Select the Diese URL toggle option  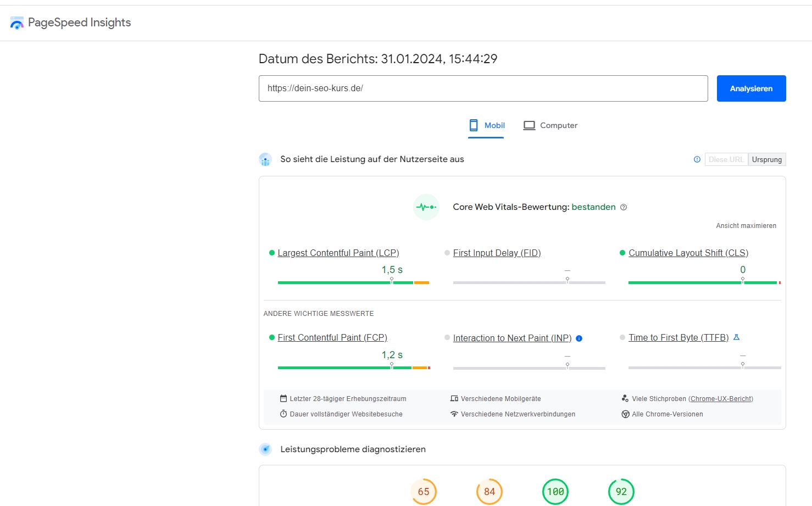click(x=726, y=159)
